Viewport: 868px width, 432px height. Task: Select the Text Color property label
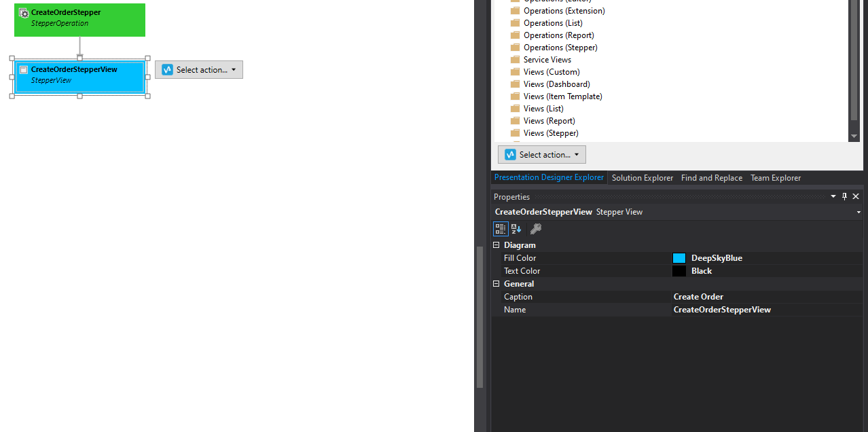click(522, 271)
